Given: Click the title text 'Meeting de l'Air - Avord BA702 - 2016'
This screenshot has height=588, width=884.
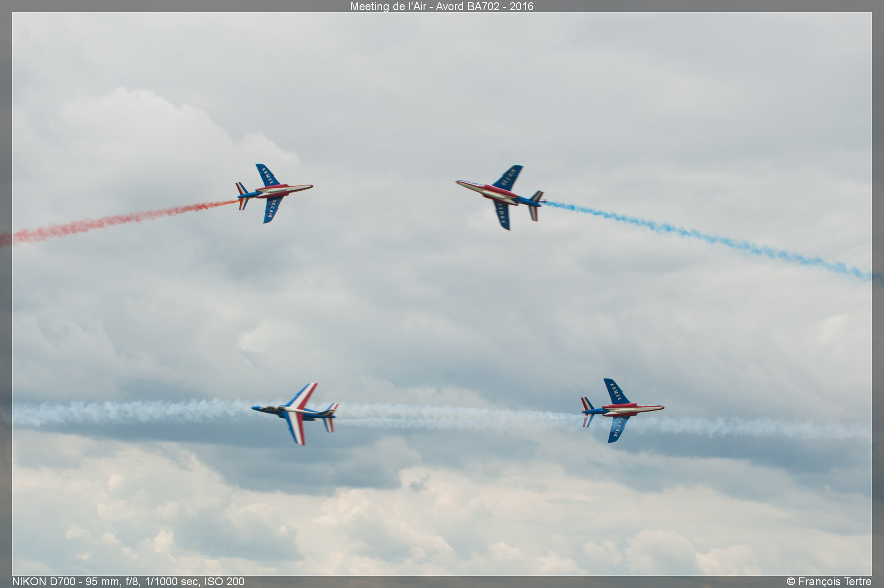Looking at the screenshot, I should pos(442,6).
